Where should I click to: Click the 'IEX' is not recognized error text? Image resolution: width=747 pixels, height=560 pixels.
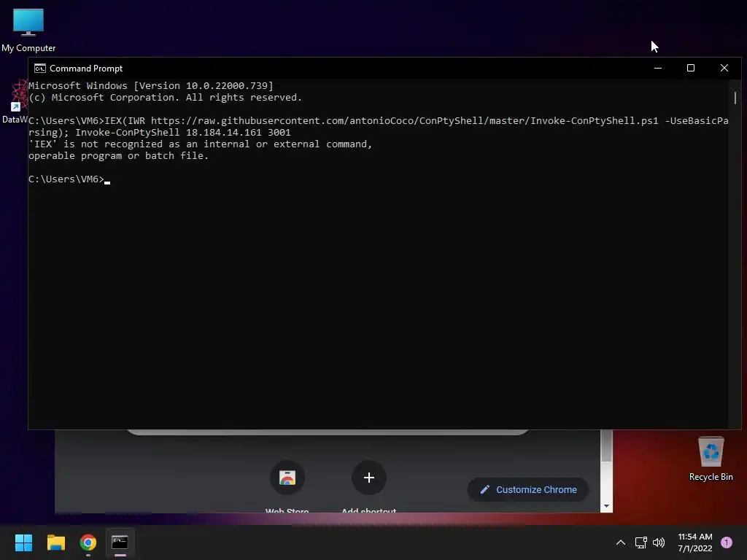(x=200, y=144)
